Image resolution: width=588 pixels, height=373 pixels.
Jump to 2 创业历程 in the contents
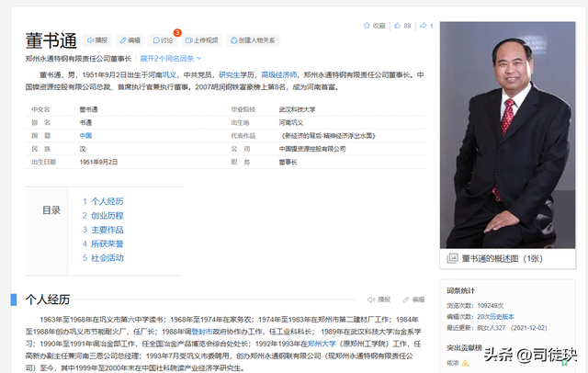[x=103, y=216]
